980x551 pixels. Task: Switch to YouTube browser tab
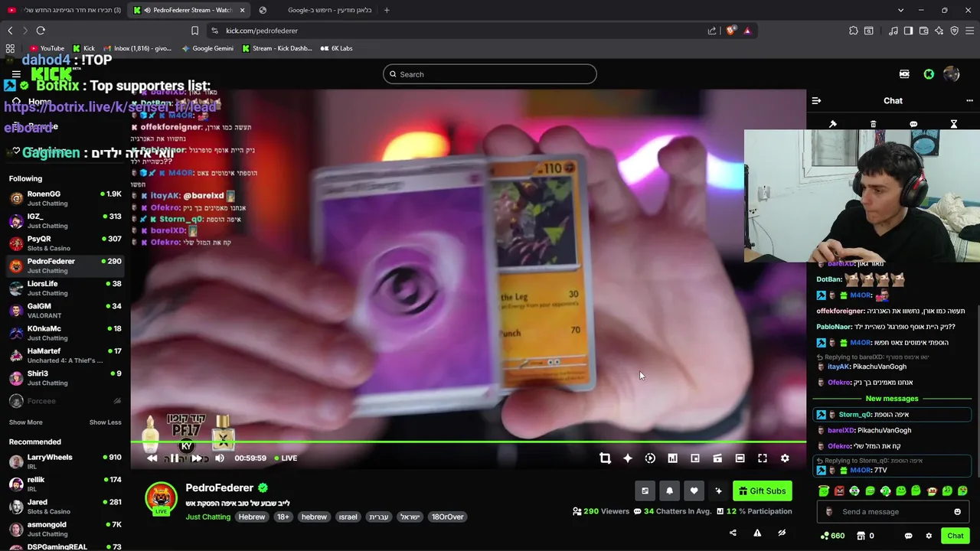[63, 10]
